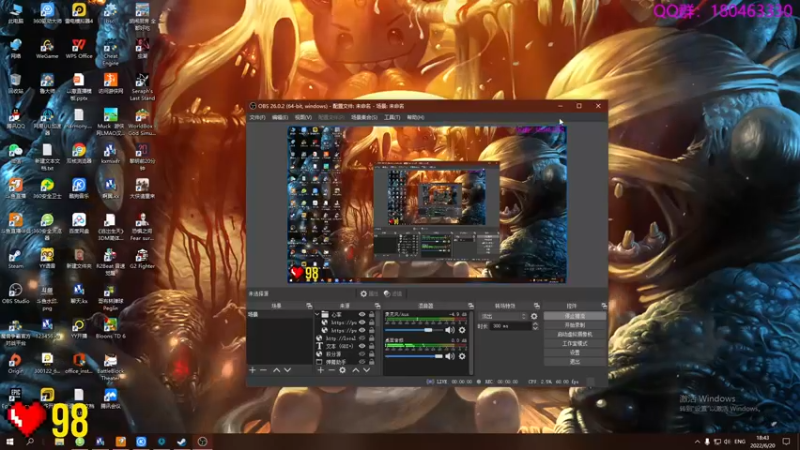This screenshot has width=800, height=450.
Task: Open the 工具(T) menu in OBS
Action: pyautogui.click(x=392, y=117)
